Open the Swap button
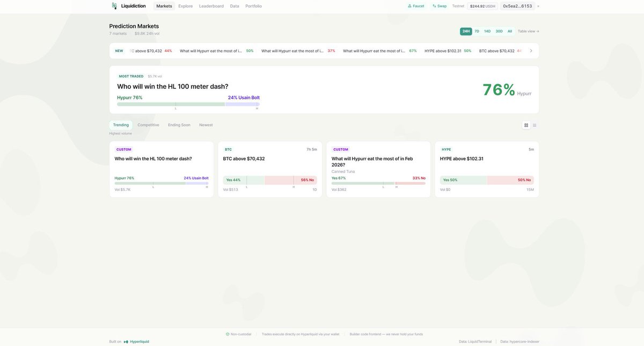This screenshot has height=346, width=644. coord(440,6)
